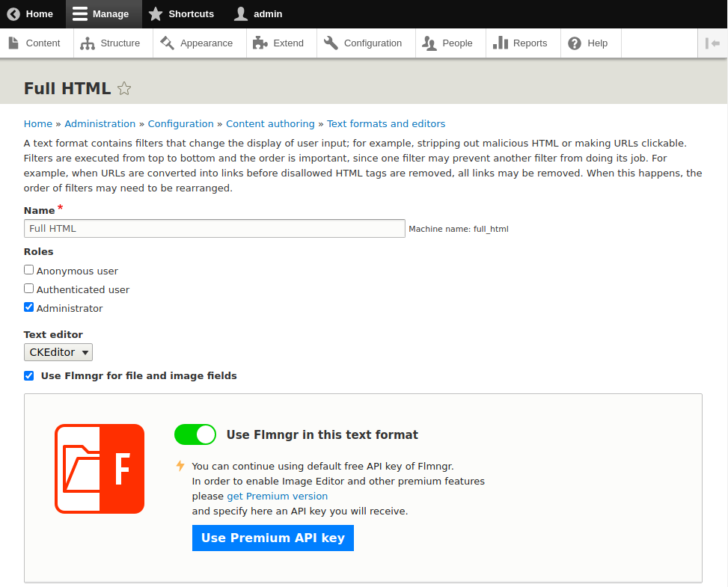Open the Text editor CKEditor dropdown
The width and height of the screenshot is (728, 587).
click(x=58, y=352)
